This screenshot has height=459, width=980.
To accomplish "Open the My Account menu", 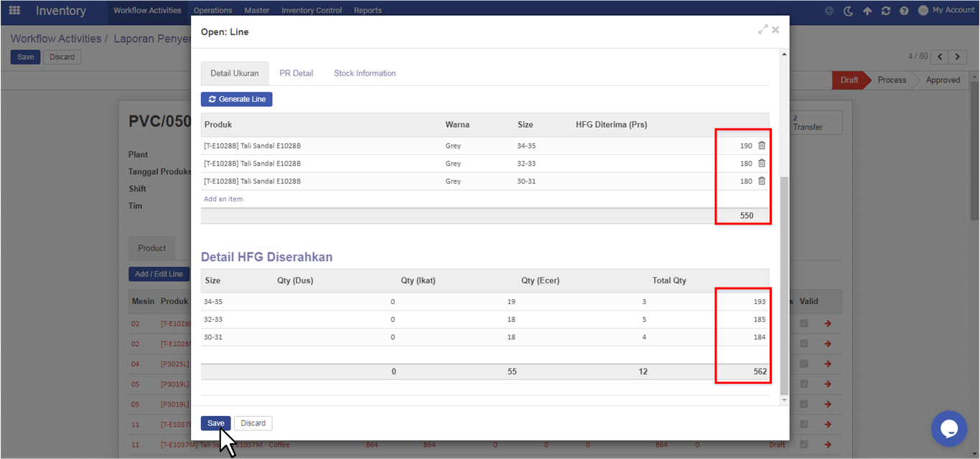I will [x=946, y=10].
